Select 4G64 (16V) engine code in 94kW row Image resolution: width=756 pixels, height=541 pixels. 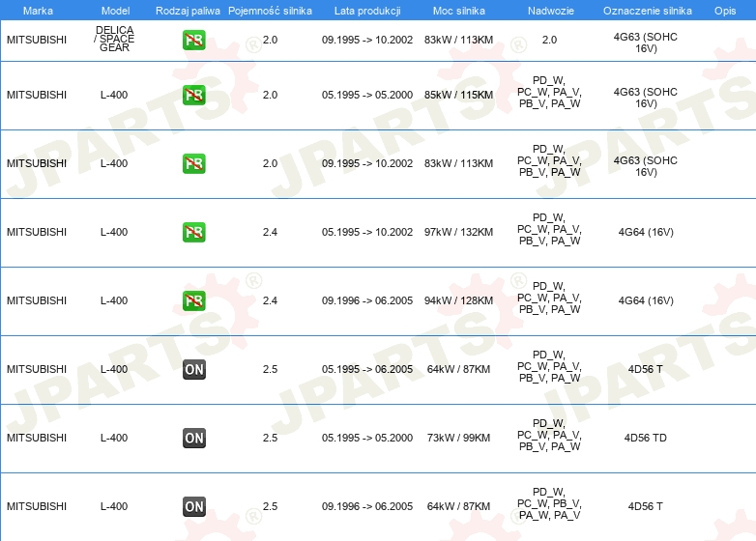point(646,300)
